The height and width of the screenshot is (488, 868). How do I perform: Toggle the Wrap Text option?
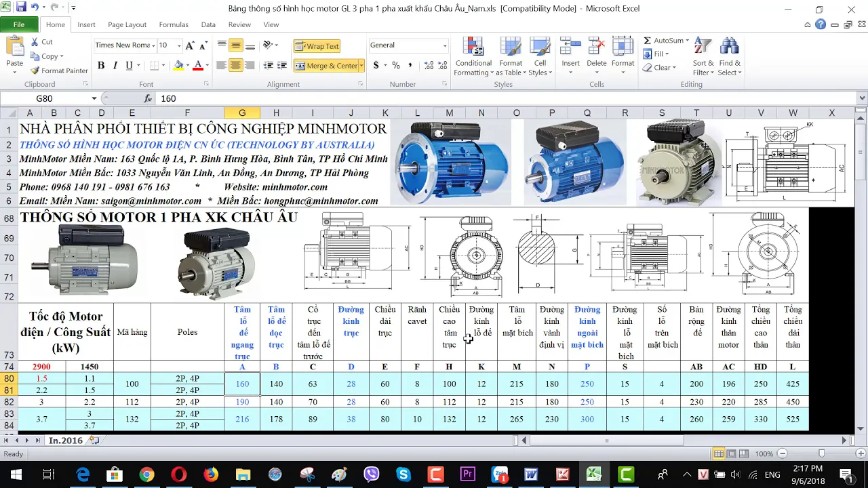317,46
